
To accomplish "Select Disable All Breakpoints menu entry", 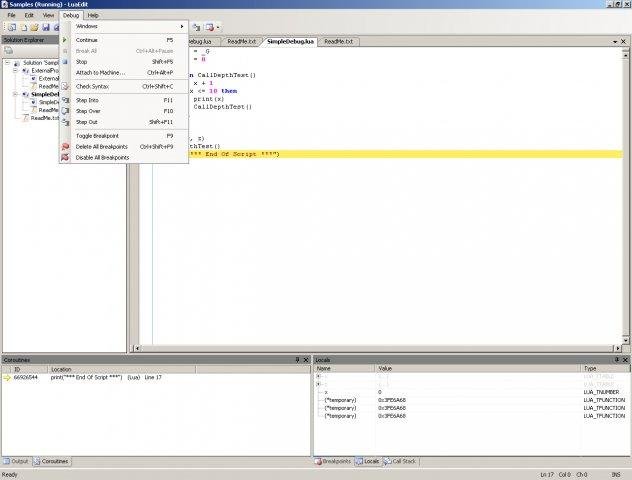I will tap(125, 158).
